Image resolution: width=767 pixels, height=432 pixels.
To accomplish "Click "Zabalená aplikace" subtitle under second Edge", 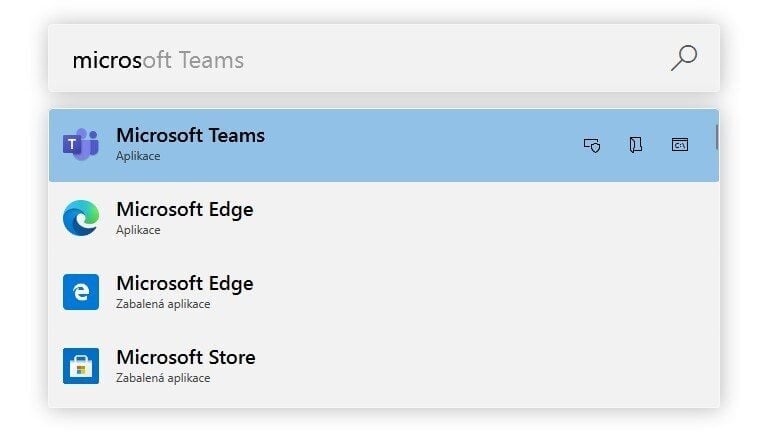I will point(163,304).
